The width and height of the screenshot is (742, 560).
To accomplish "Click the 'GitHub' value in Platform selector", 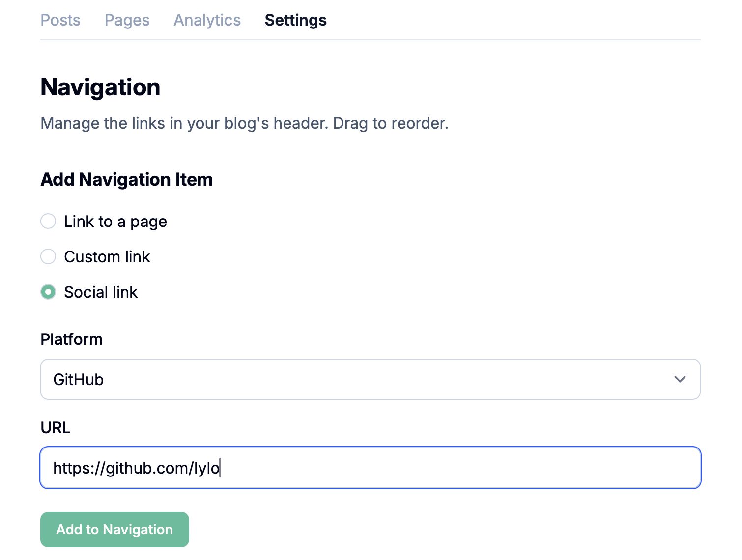I will click(x=79, y=380).
